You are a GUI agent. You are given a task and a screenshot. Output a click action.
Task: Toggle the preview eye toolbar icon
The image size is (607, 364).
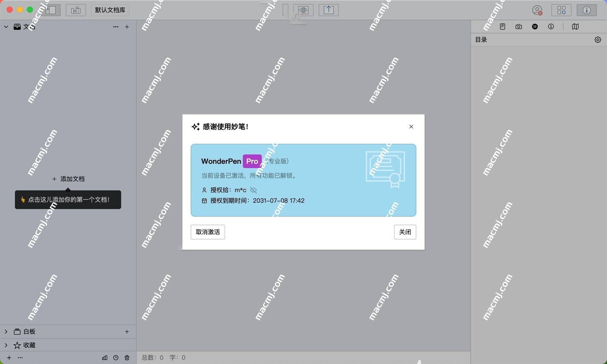coord(303,10)
